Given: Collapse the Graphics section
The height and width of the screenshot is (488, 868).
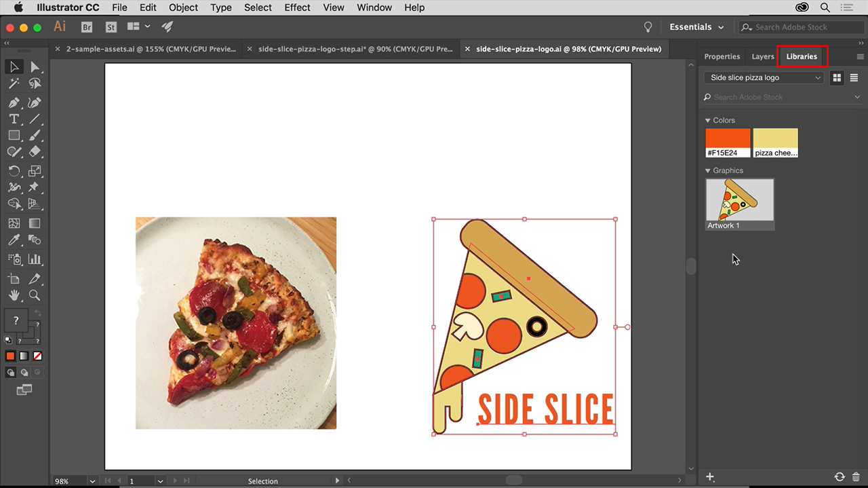Looking at the screenshot, I should (708, 170).
